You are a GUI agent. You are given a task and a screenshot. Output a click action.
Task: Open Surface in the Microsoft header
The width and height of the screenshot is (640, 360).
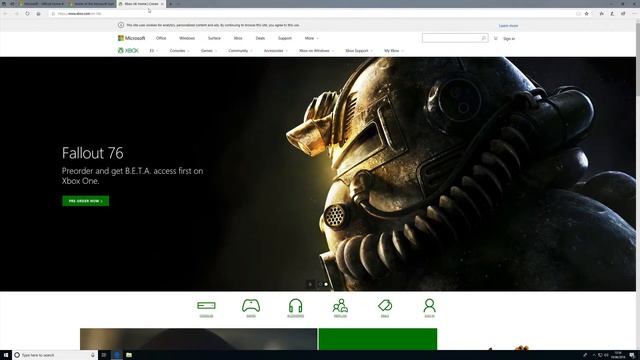tap(214, 38)
